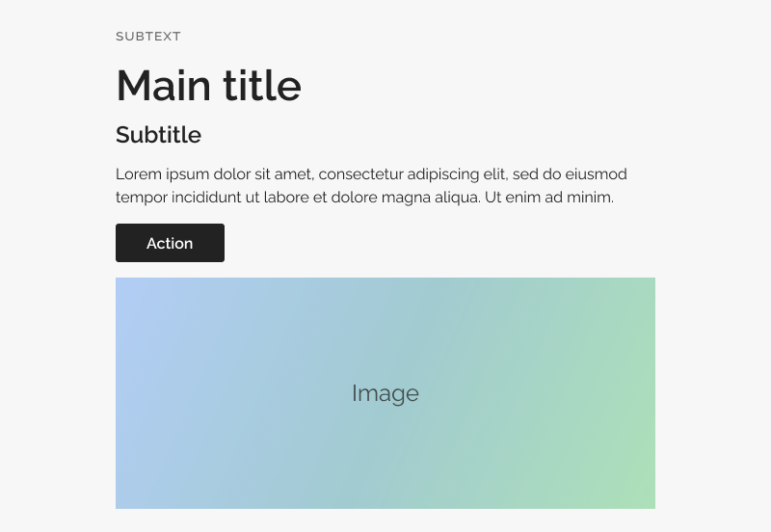
Task: Click 'minim.' at the paragraph end
Action: pyautogui.click(x=590, y=198)
